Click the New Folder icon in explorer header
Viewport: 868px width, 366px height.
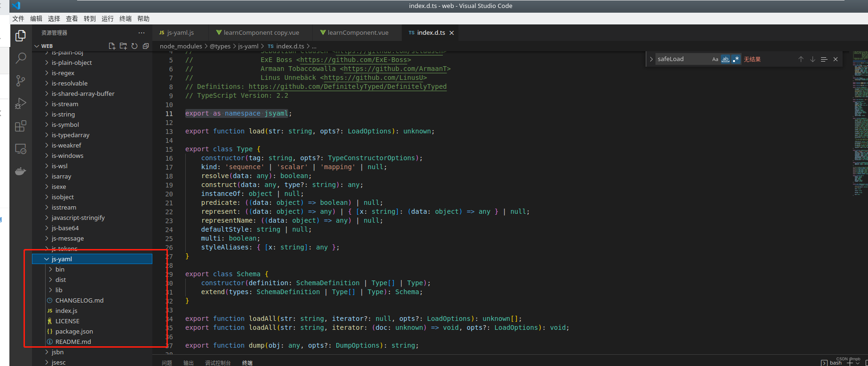tap(123, 46)
